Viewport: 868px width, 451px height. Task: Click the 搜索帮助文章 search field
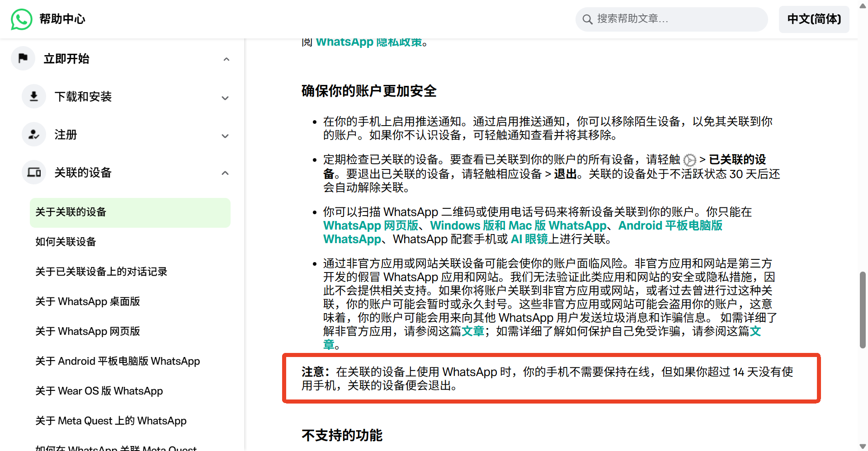pyautogui.click(x=671, y=19)
